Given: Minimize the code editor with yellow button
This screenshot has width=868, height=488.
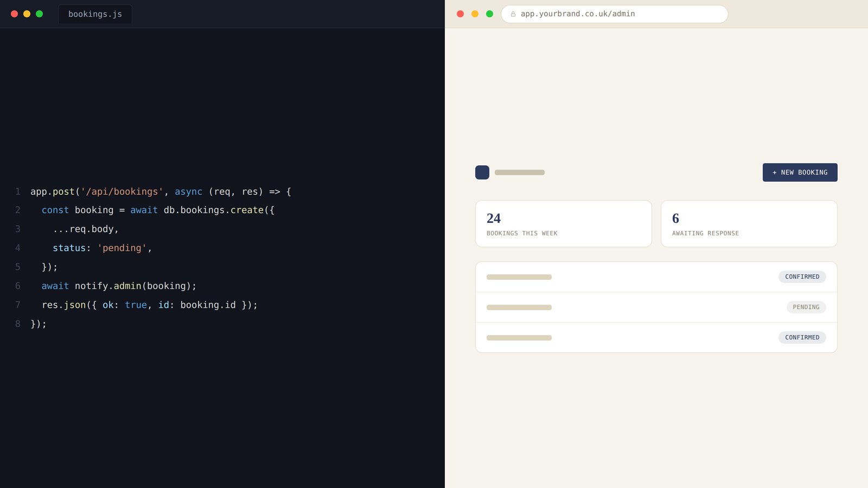Looking at the screenshot, I should (27, 14).
